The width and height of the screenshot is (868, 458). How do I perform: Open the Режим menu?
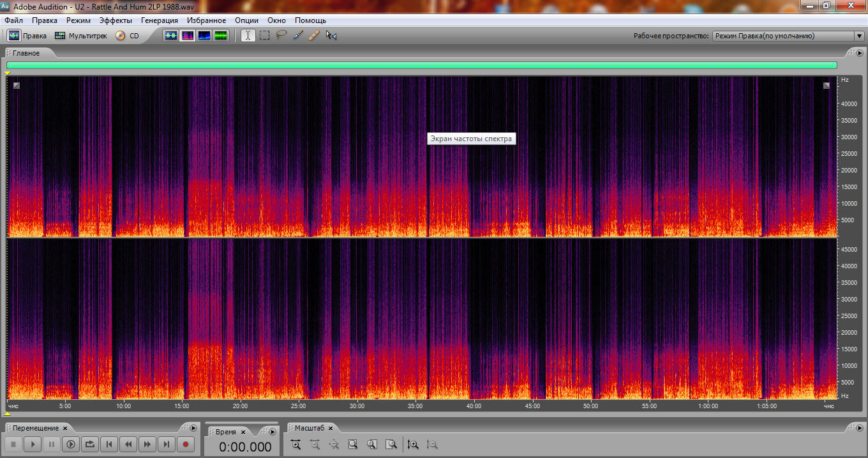point(79,20)
